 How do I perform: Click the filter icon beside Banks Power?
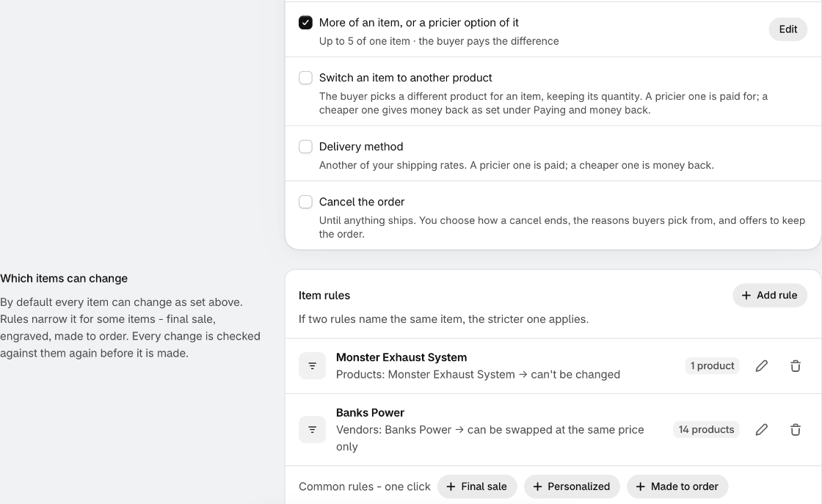312,430
